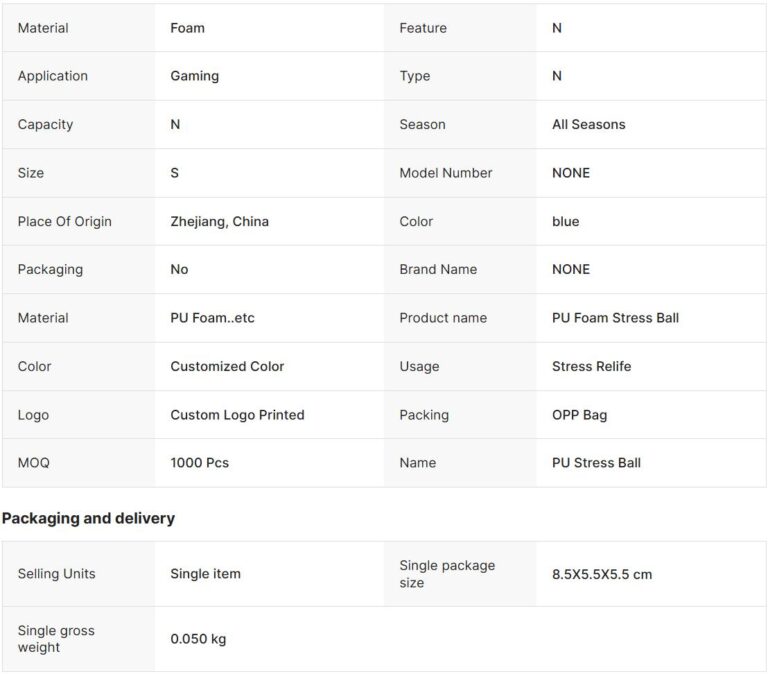Click the 'Custom Logo Printed' cell

[x=237, y=415]
